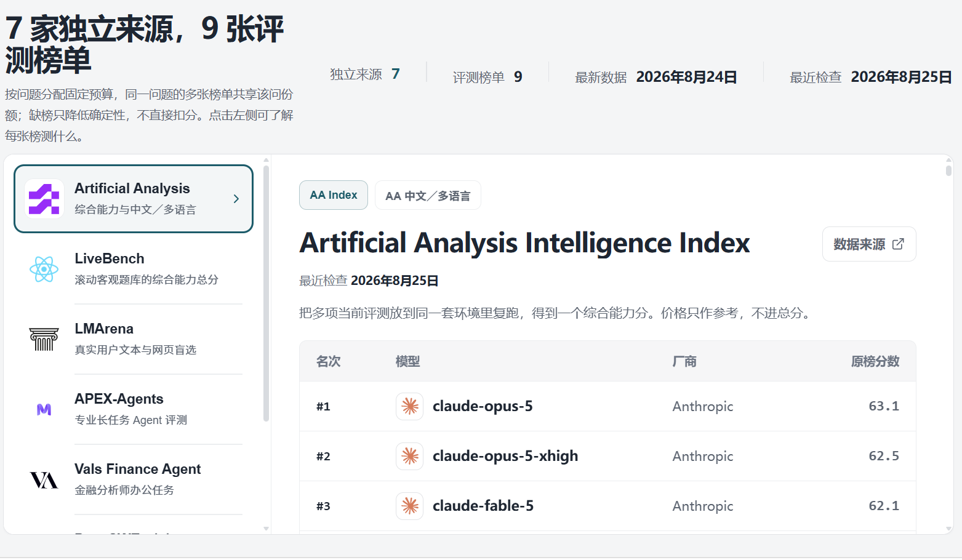Screen dimensions: 962x560
Task: Click the sidebar scrollbar up arrow
Action: coord(267,160)
